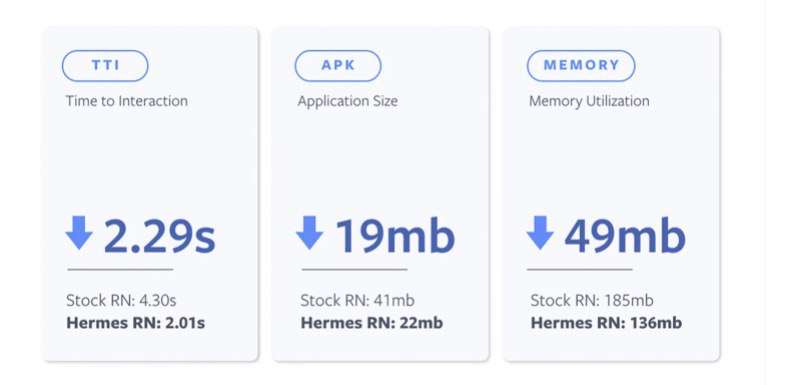
Task: Click the divider line under 49mb
Action: pyautogui.click(x=580, y=269)
